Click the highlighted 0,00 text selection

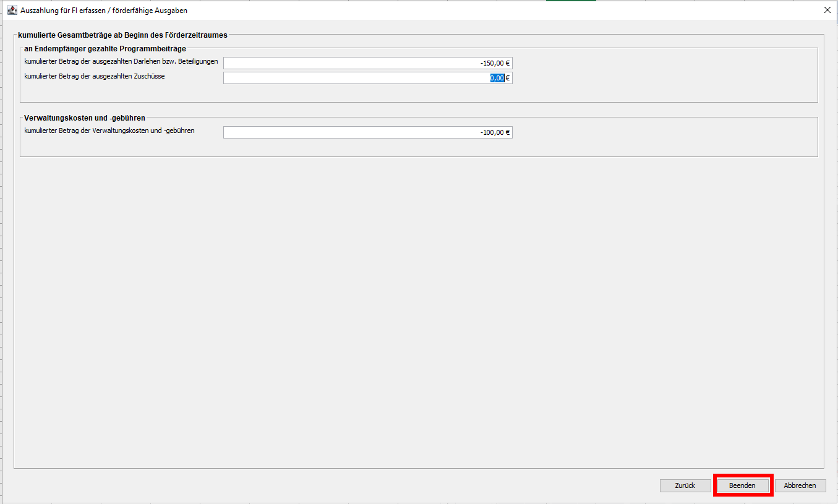[x=497, y=78]
